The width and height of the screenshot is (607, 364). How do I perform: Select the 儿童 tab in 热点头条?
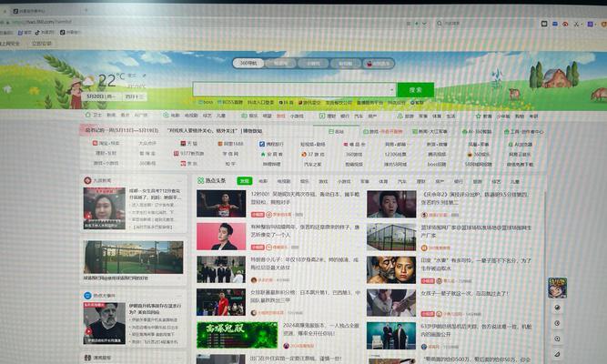[514, 182]
